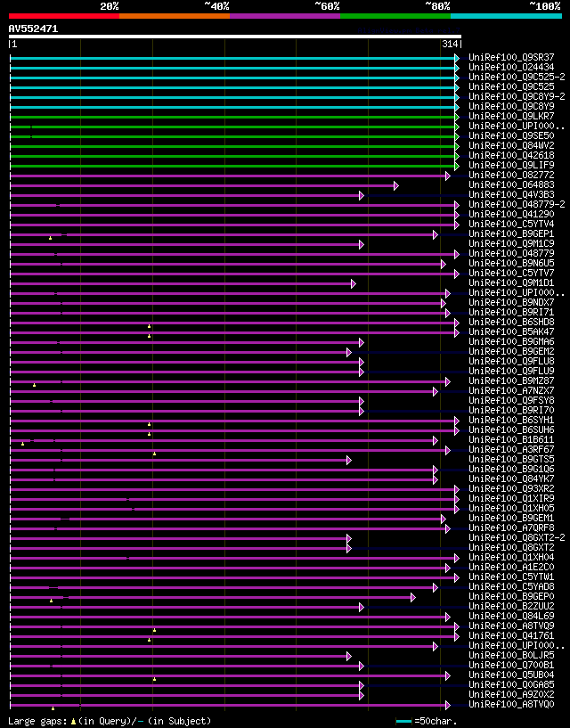Click the arrowhead ending the B9GEM2 alignment
Image resolution: width=570 pixels, height=728 pixels.
[x=349, y=352]
